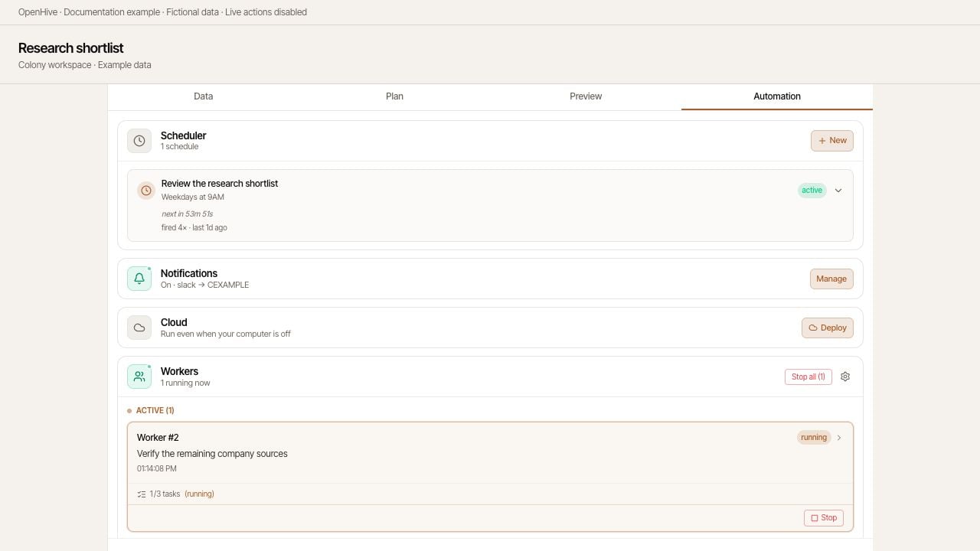
Task: Click the active status badge
Action: coord(812,191)
